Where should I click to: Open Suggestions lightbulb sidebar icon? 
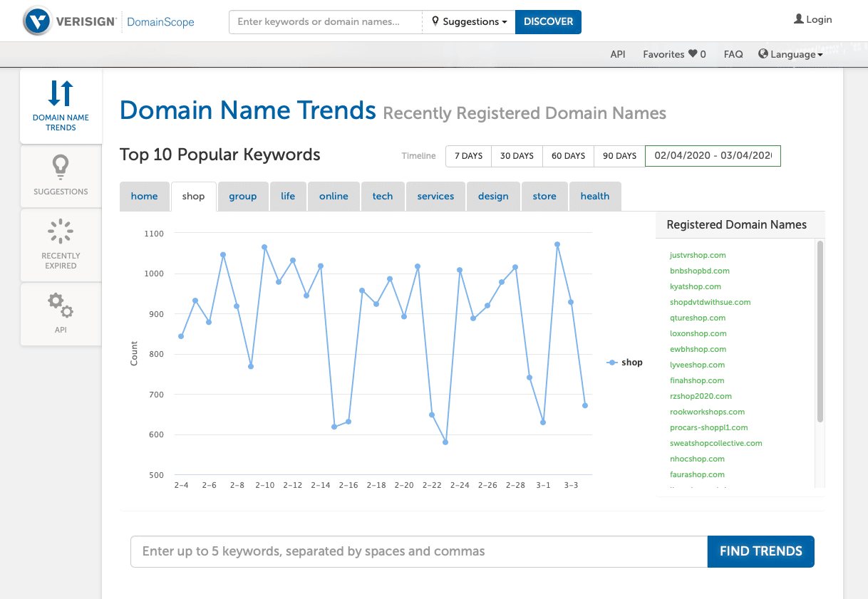pyautogui.click(x=61, y=167)
